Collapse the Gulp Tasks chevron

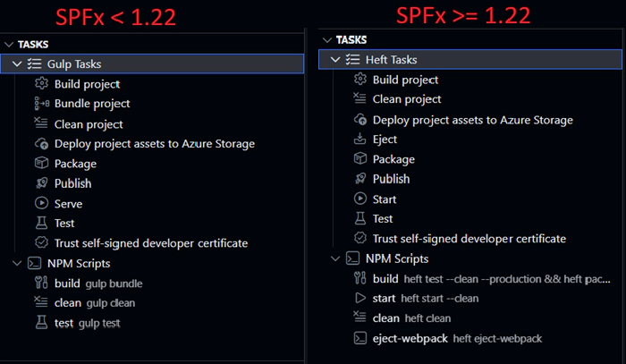[17, 63]
